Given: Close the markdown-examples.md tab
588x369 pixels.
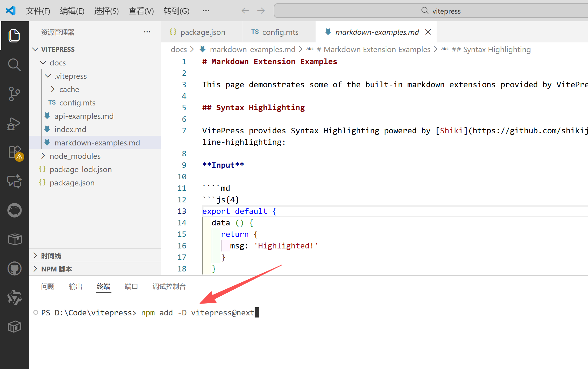Looking at the screenshot, I should [428, 32].
